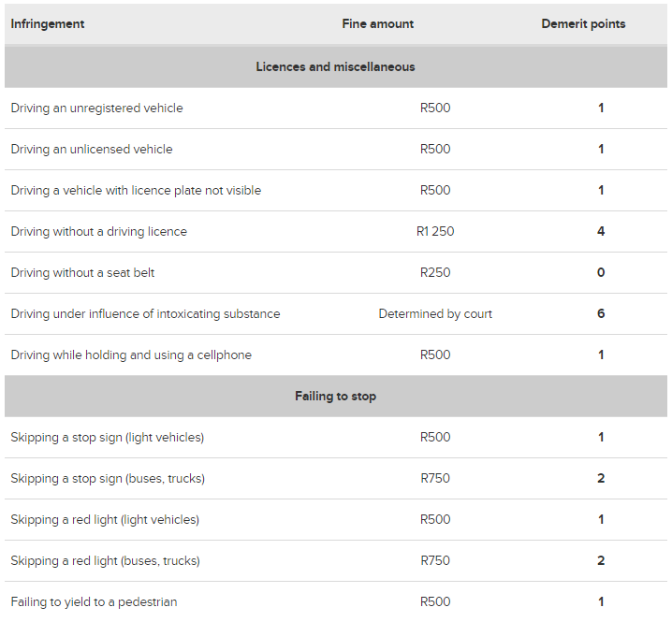
Task: Select the Driving without a seat belt row
Action: (x=82, y=272)
